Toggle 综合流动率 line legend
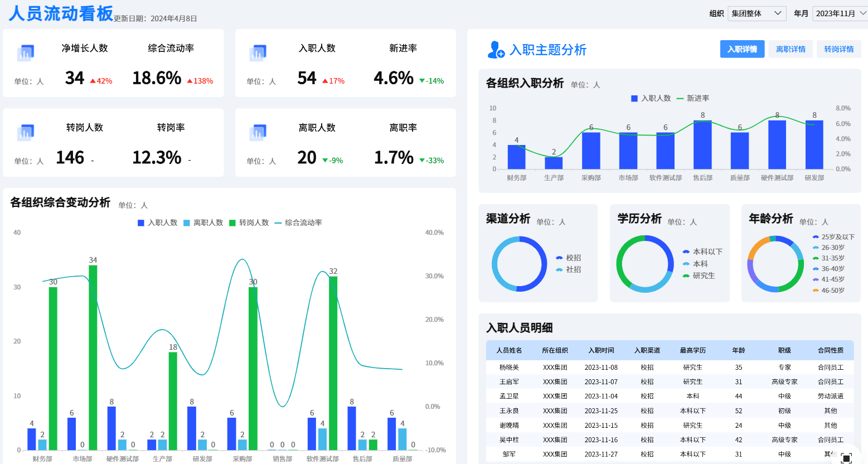Screen dimensions: 868x464 298,223
